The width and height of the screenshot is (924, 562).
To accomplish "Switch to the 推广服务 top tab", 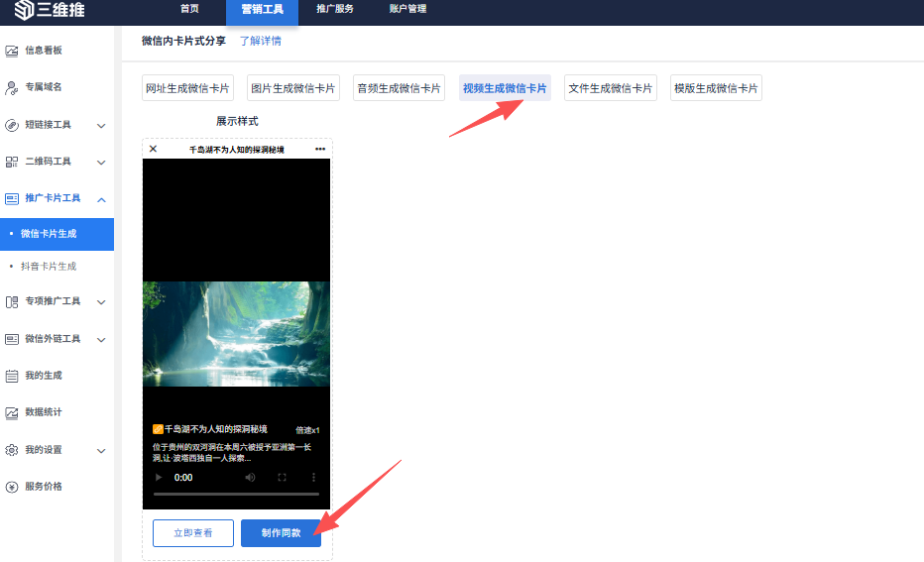I will point(335,9).
